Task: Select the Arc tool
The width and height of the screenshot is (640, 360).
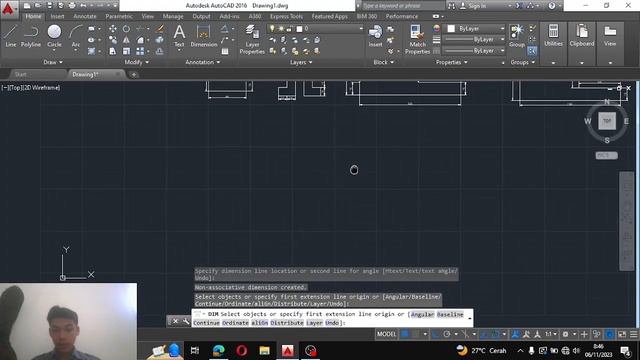Action: pyautogui.click(x=76, y=36)
